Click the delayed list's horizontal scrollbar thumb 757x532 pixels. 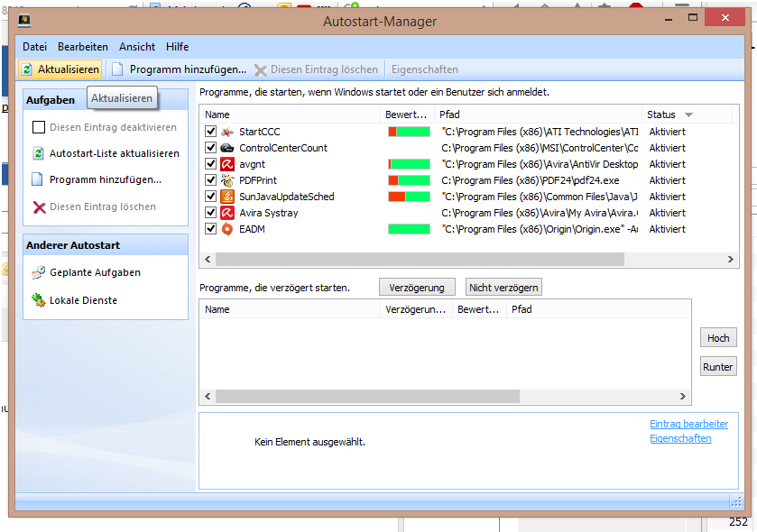[367, 397]
